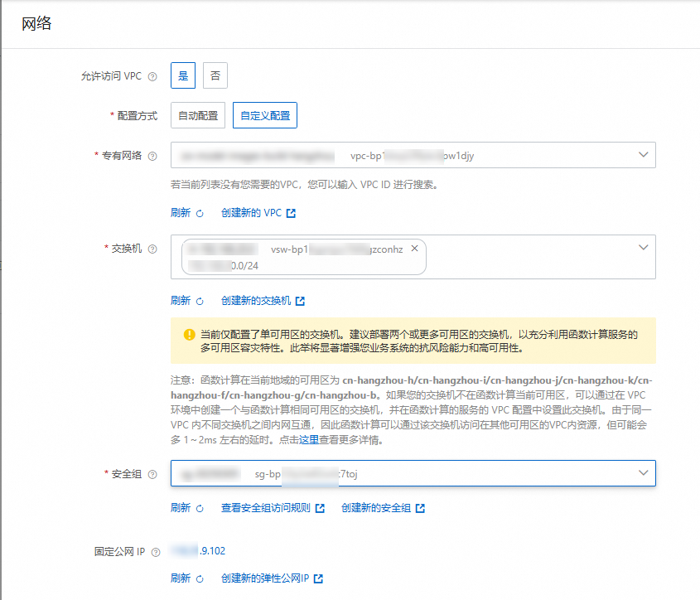Open help icon beside 专有网络
The width and height of the screenshot is (700, 600).
pyautogui.click(x=152, y=156)
